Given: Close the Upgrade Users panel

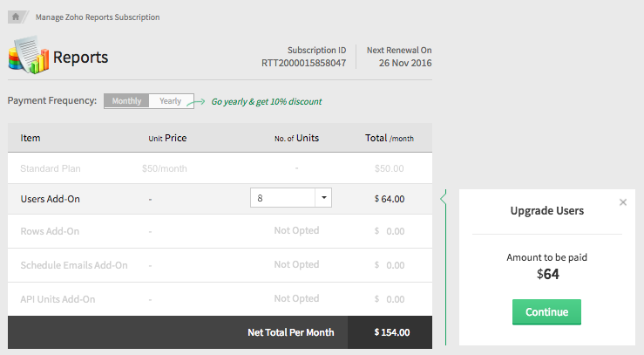Looking at the screenshot, I should [622, 202].
